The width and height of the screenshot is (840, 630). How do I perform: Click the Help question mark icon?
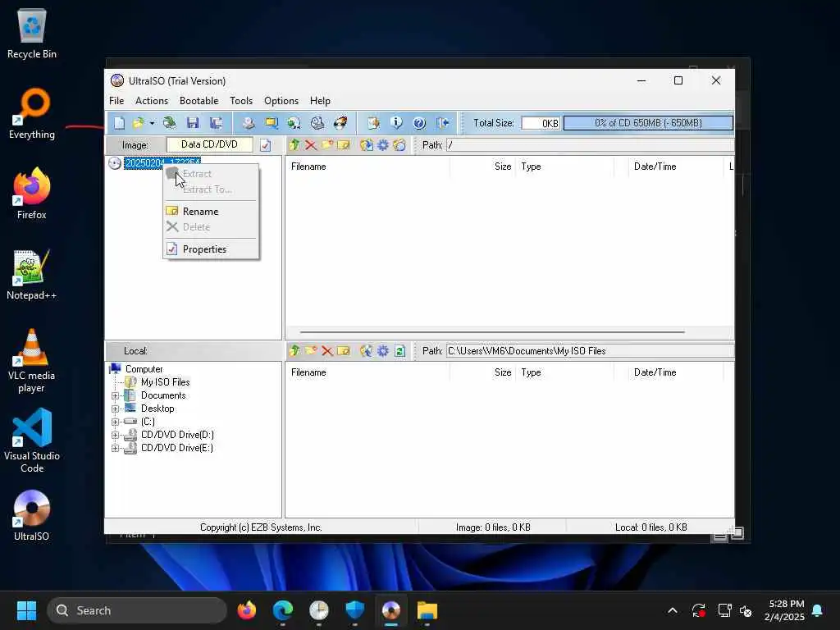419,123
